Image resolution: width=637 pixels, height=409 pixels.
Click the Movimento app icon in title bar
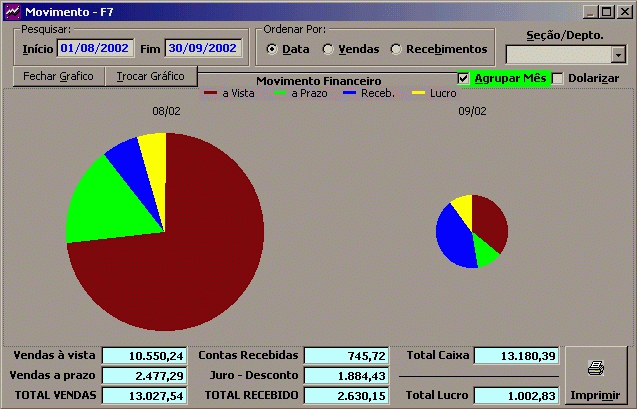11,11
